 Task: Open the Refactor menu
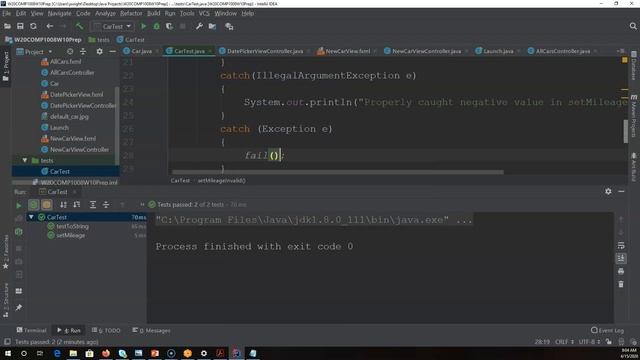click(x=131, y=13)
